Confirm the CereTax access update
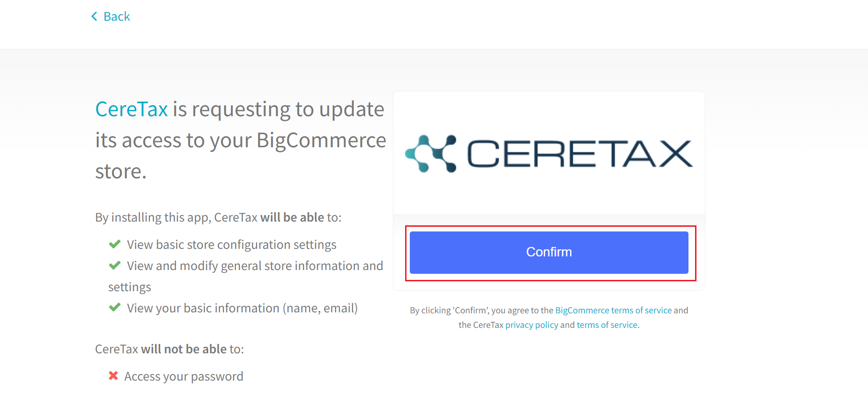This screenshot has width=868, height=398. point(548,252)
